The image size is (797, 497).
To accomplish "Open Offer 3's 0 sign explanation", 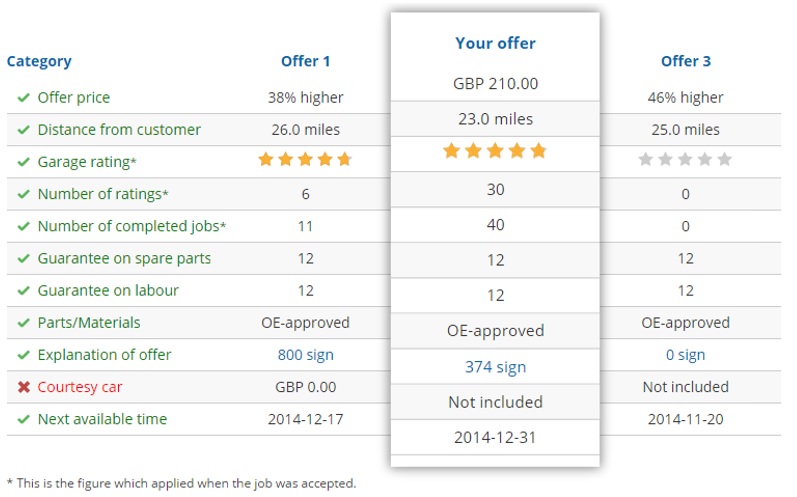I will pyautogui.click(x=685, y=355).
